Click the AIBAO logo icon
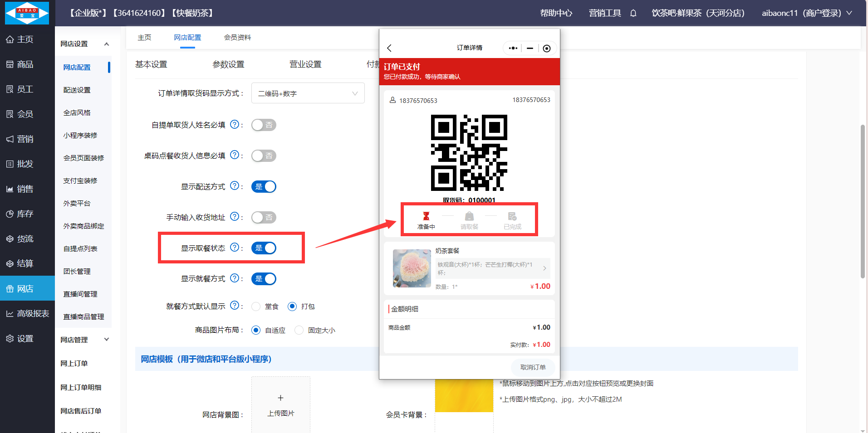Image resolution: width=868 pixels, height=433 pixels. click(27, 13)
